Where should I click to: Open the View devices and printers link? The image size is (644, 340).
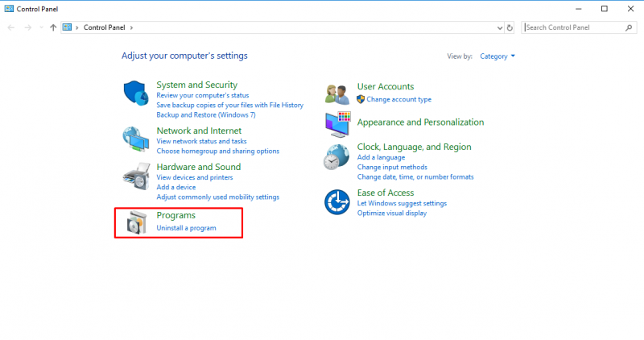click(195, 177)
